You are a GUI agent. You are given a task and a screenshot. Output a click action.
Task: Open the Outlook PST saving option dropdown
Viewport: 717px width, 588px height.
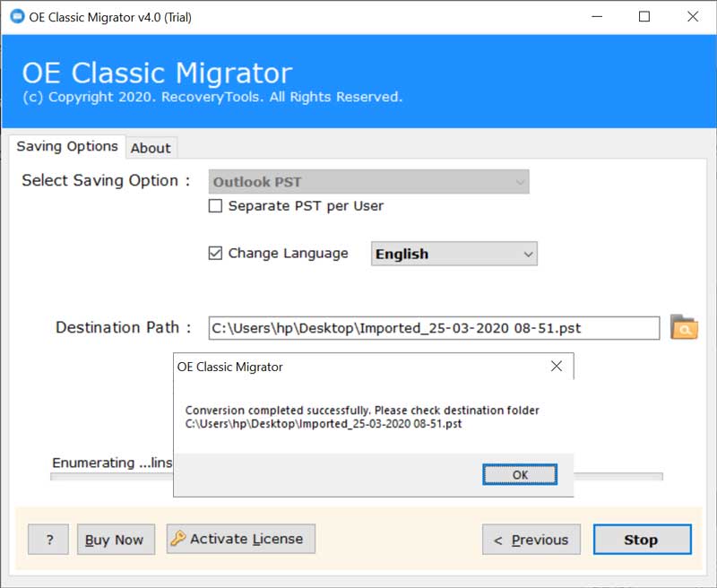pyautogui.click(x=368, y=182)
